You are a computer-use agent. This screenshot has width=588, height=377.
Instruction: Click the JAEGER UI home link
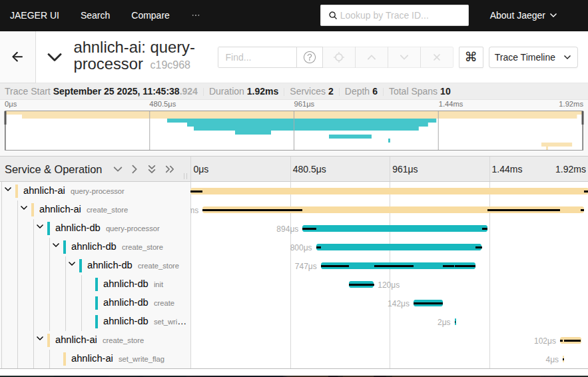click(35, 15)
